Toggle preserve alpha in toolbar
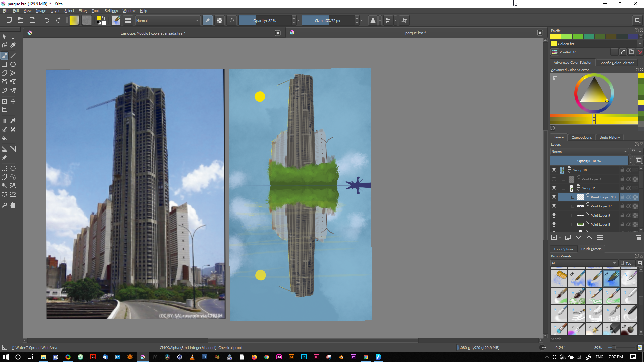The width and height of the screenshot is (644, 362). click(220, 20)
